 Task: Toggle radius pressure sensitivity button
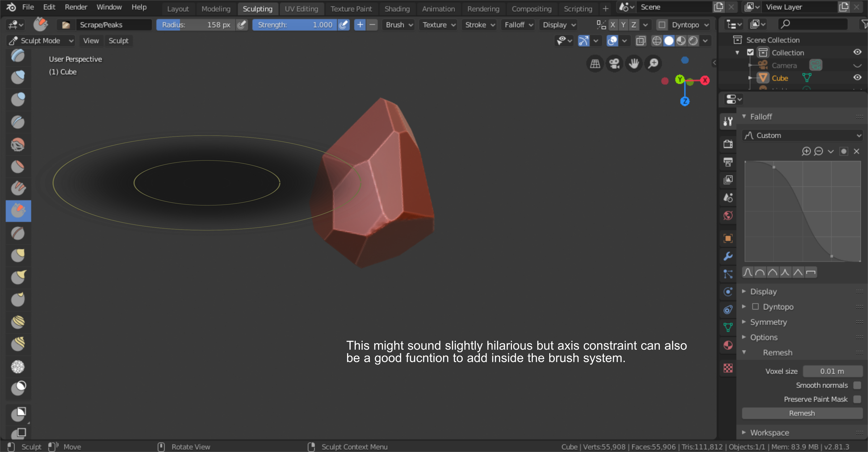pyautogui.click(x=241, y=25)
